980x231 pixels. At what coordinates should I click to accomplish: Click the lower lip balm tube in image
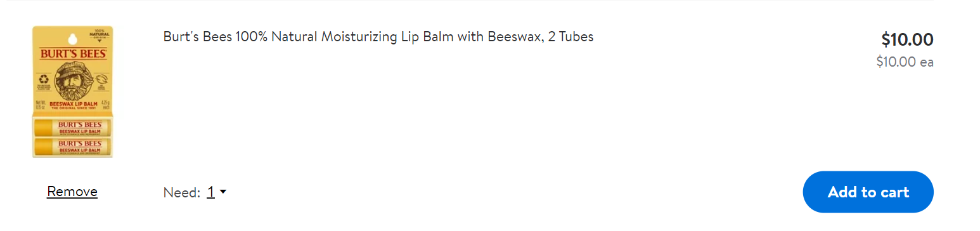pyautogui.click(x=72, y=147)
